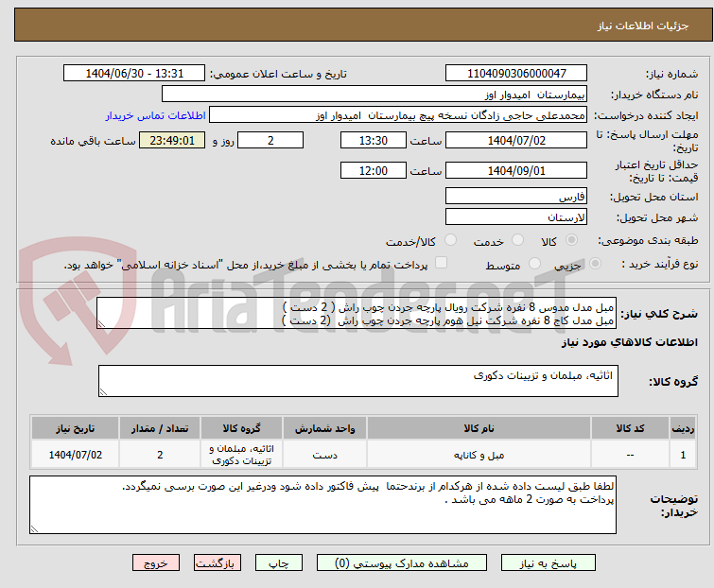The height and width of the screenshot is (588, 714).
Task: Toggle the Islamic treasury payment checkbox
Action: point(441,263)
